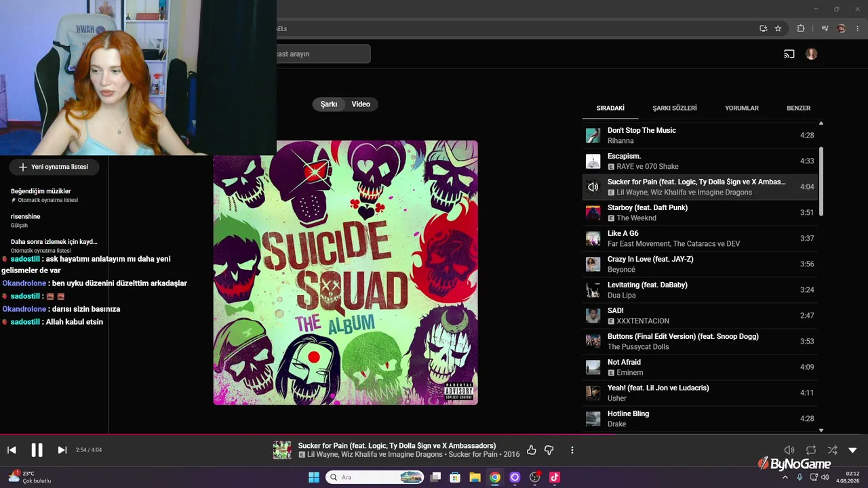Click the install app icon in address bar
This screenshot has width=868, height=488.
[x=764, y=28]
